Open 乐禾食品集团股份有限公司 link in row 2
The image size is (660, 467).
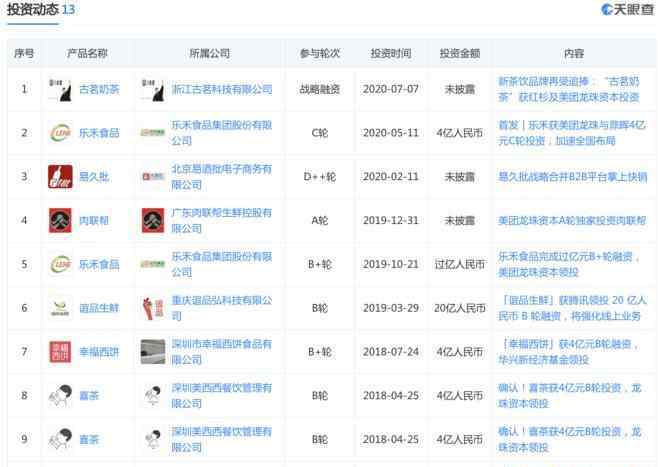point(222,133)
